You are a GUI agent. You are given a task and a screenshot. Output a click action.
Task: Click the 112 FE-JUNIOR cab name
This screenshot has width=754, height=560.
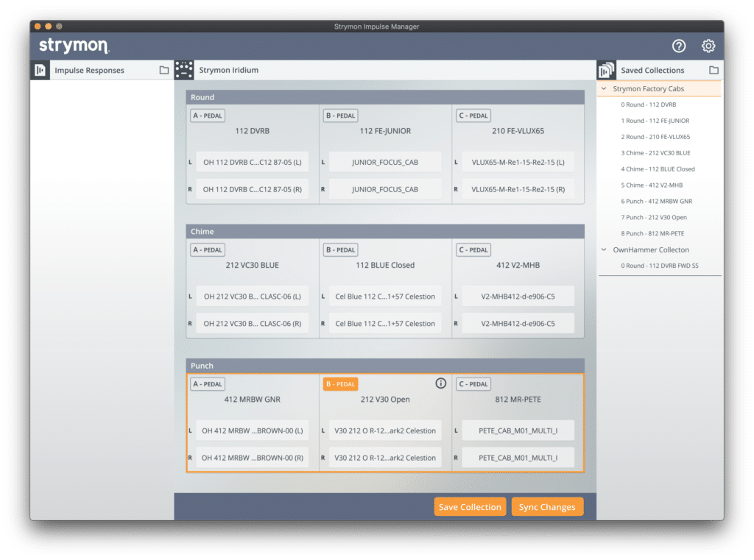(385, 131)
